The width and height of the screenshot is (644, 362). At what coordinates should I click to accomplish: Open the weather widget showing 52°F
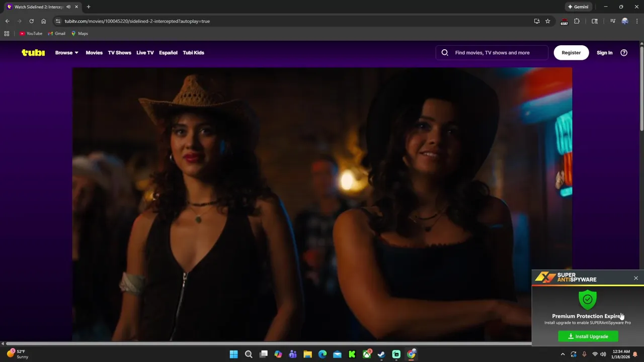(18, 354)
